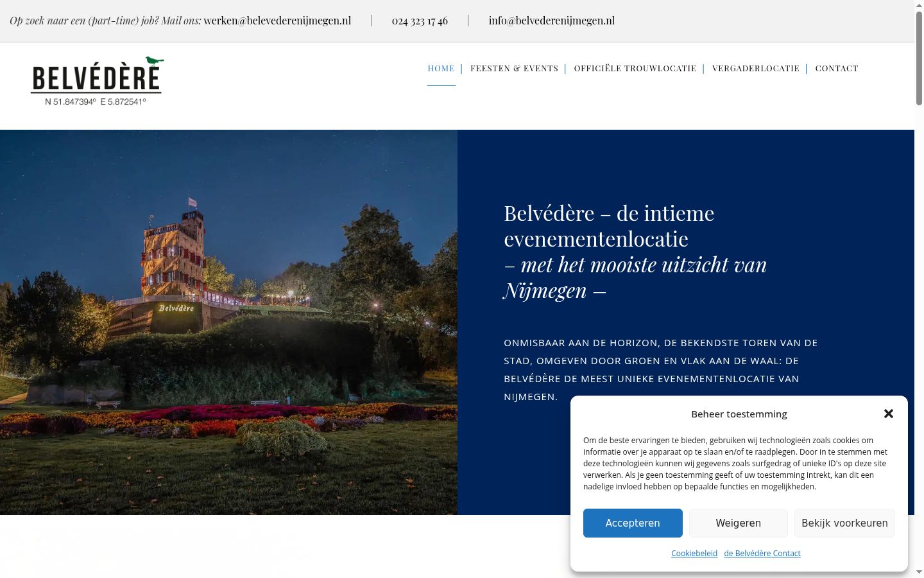Call phone number 024 323 17 46
This screenshot has width=924, height=578.
420,21
